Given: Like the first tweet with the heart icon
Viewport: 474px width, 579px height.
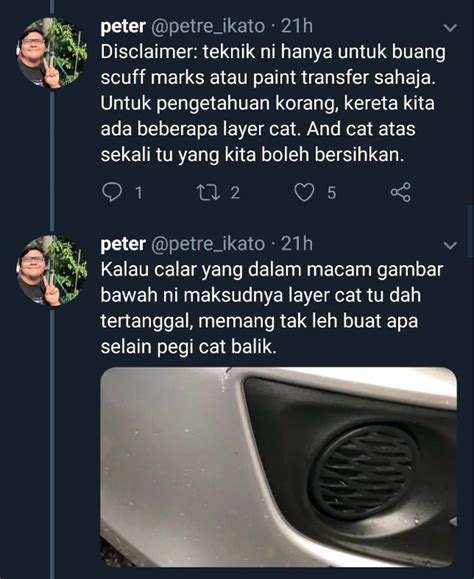Looking at the screenshot, I should tap(304, 192).
